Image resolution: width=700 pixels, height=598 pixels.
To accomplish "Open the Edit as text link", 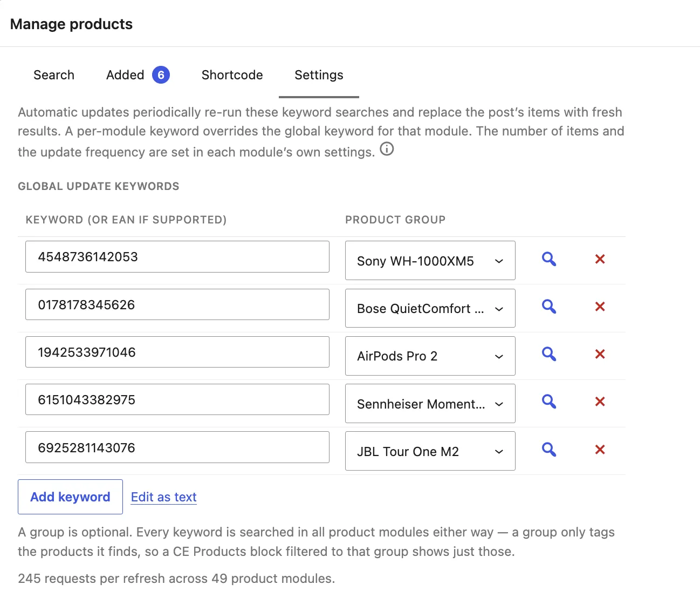I will (164, 497).
